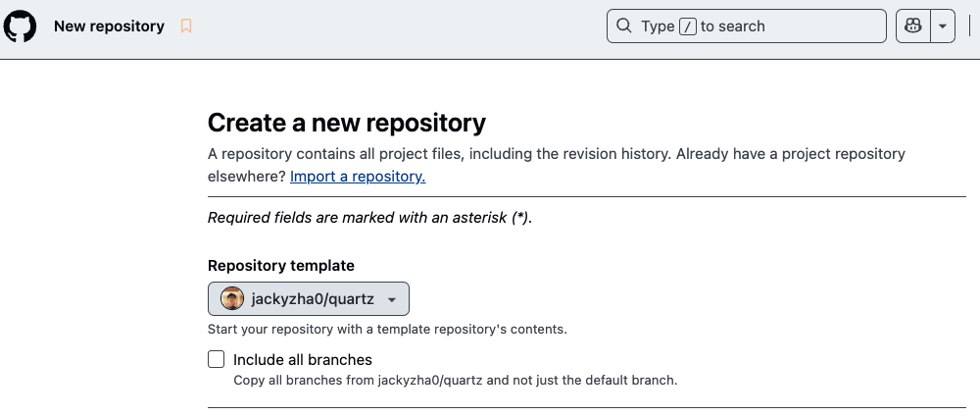
Task: Click the slash shortcut key badge
Action: click(x=688, y=26)
